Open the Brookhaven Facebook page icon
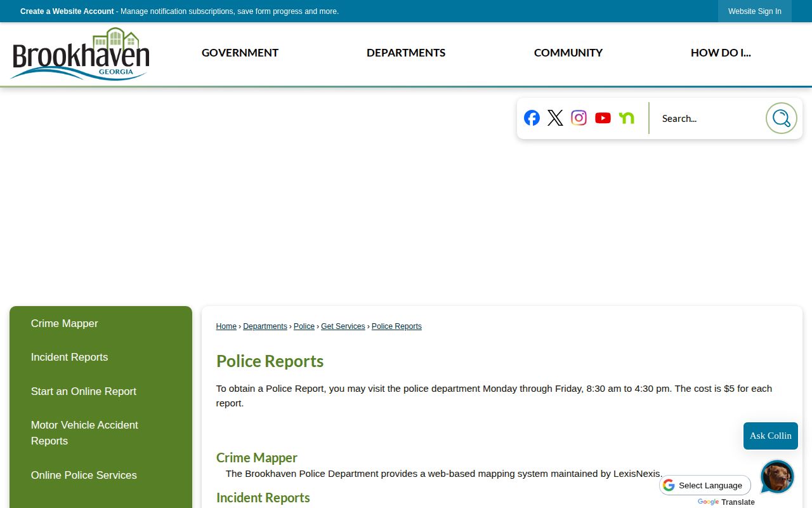The image size is (812, 508). [532, 117]
